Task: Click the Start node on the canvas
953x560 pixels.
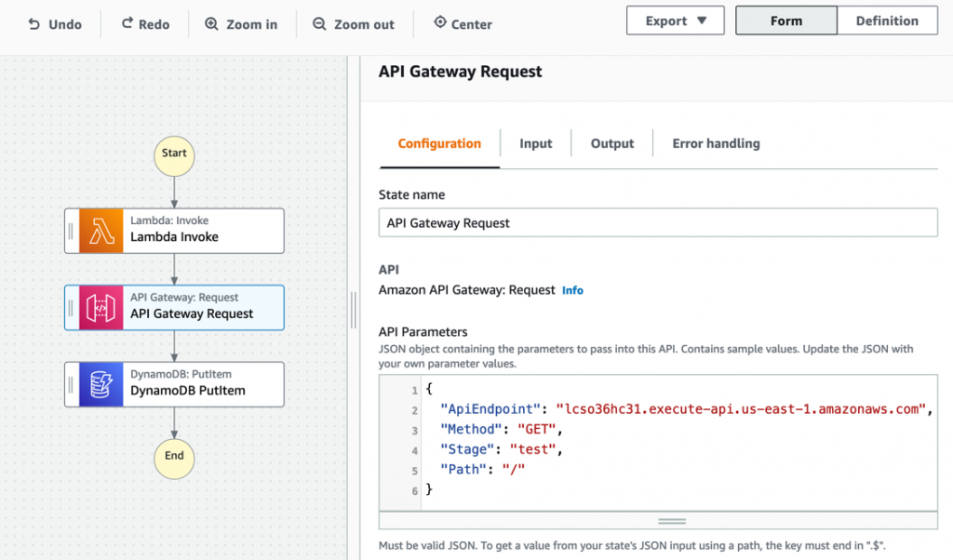Action: [173, 156]
